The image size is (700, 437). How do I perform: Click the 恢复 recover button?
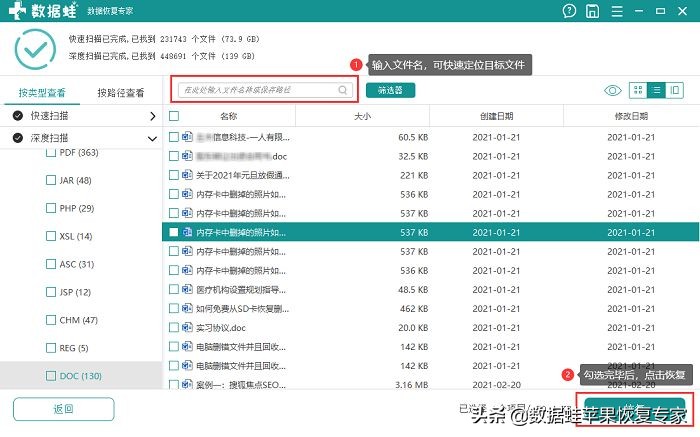pos(634,409)
